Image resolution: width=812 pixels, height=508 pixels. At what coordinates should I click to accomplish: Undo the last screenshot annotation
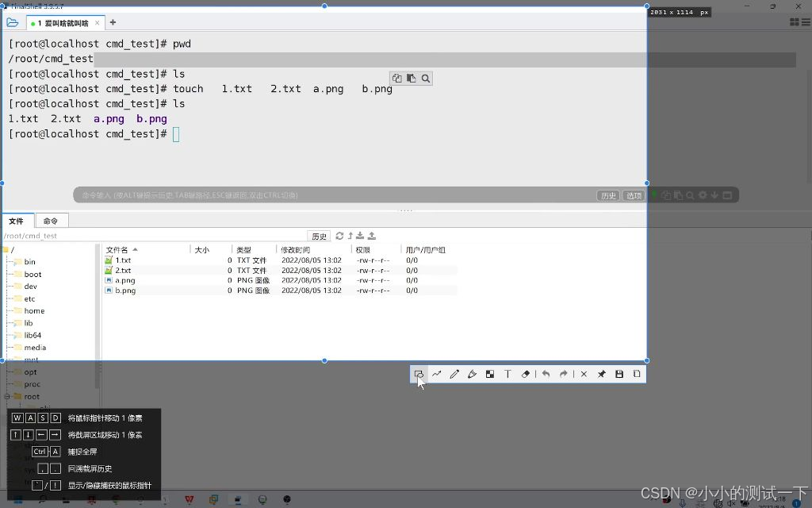point(544,374)
